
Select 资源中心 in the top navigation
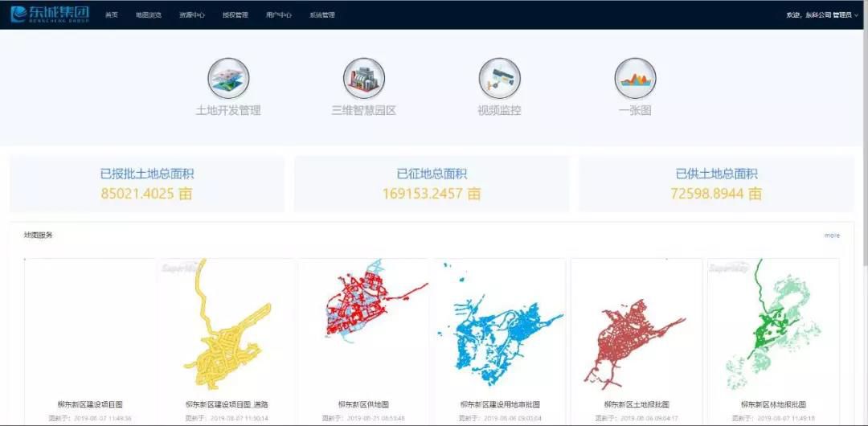pos(192,15)
